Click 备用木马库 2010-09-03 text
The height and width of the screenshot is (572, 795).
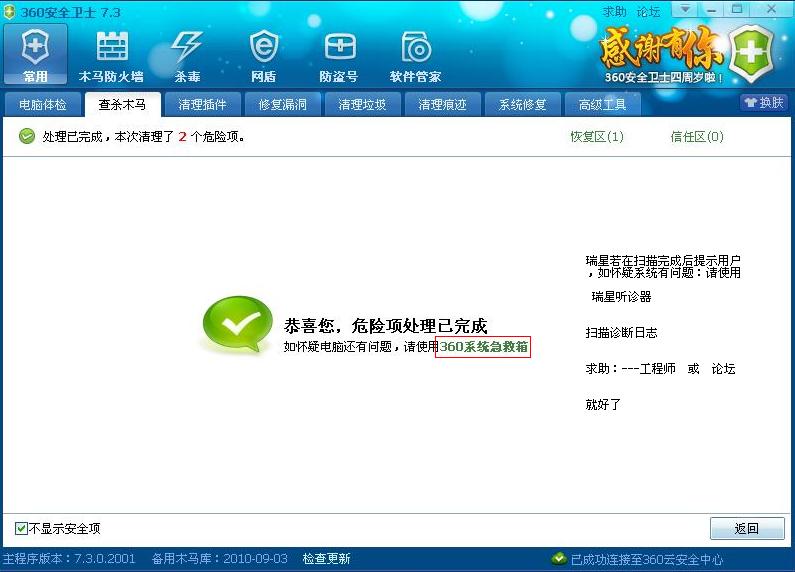(220, 559)
